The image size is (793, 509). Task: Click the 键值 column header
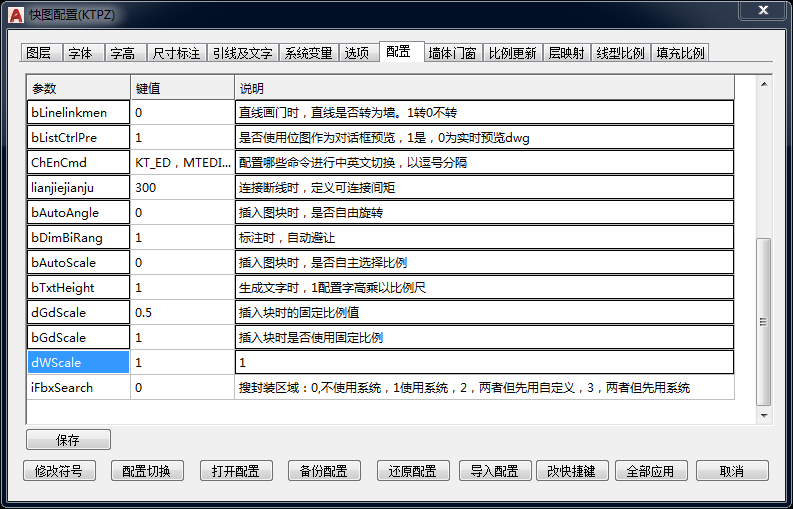tap(182, 88)
